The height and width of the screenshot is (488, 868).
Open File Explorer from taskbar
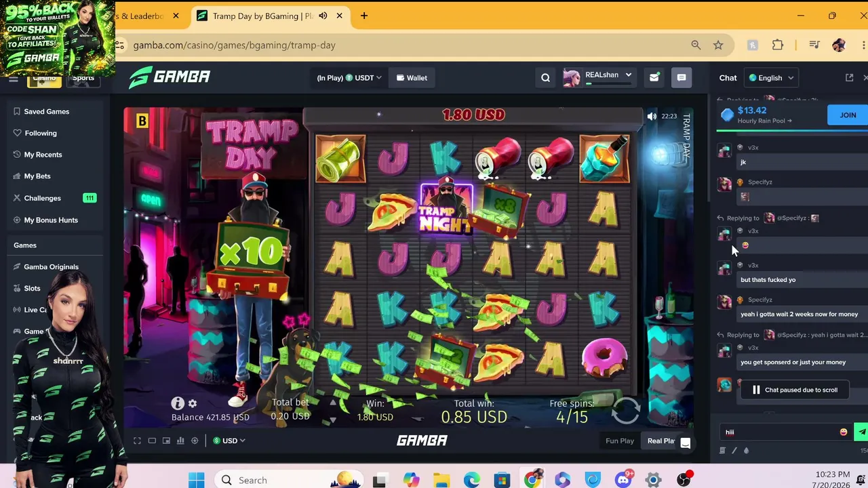pos(441,481)
